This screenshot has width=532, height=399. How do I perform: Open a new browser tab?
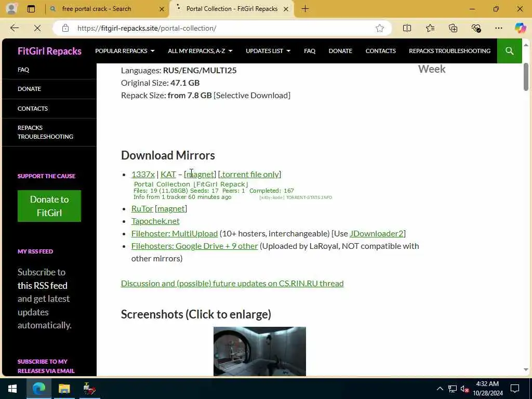(305, 9)
